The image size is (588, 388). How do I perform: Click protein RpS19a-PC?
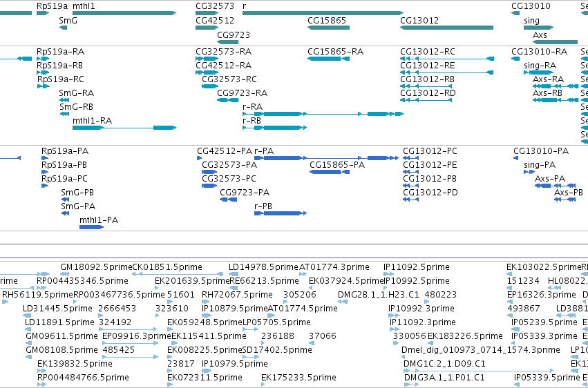point(45,186)
